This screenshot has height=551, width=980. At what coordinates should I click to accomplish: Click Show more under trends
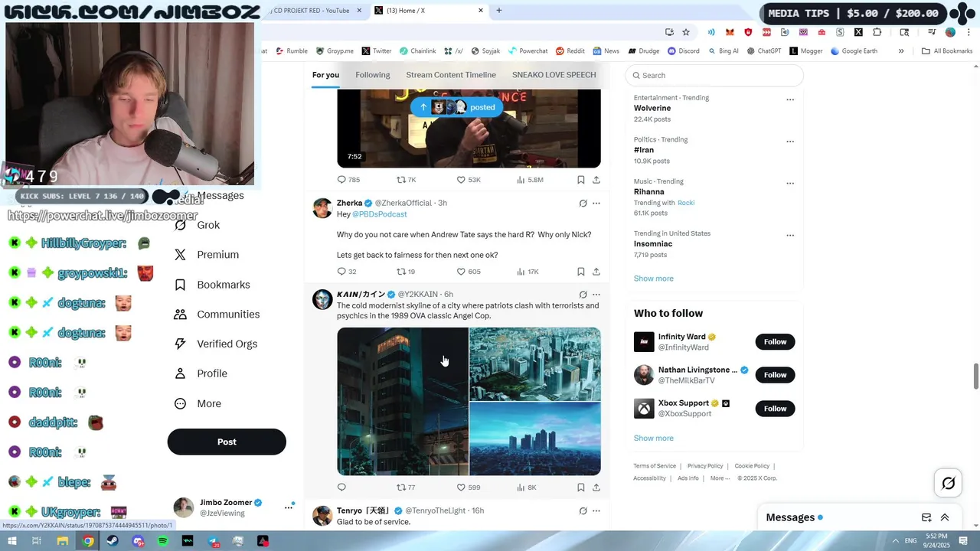click(653, 279)
